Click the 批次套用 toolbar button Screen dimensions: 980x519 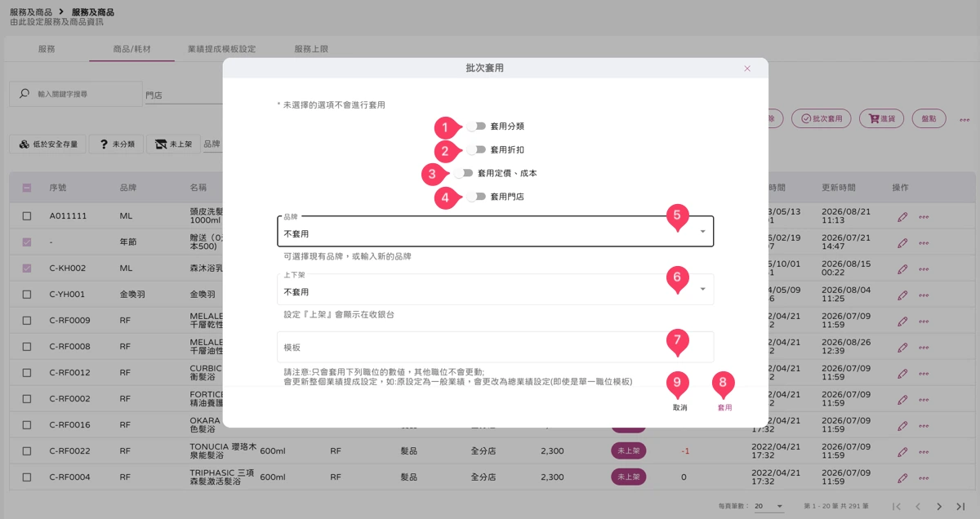point(822,118)
